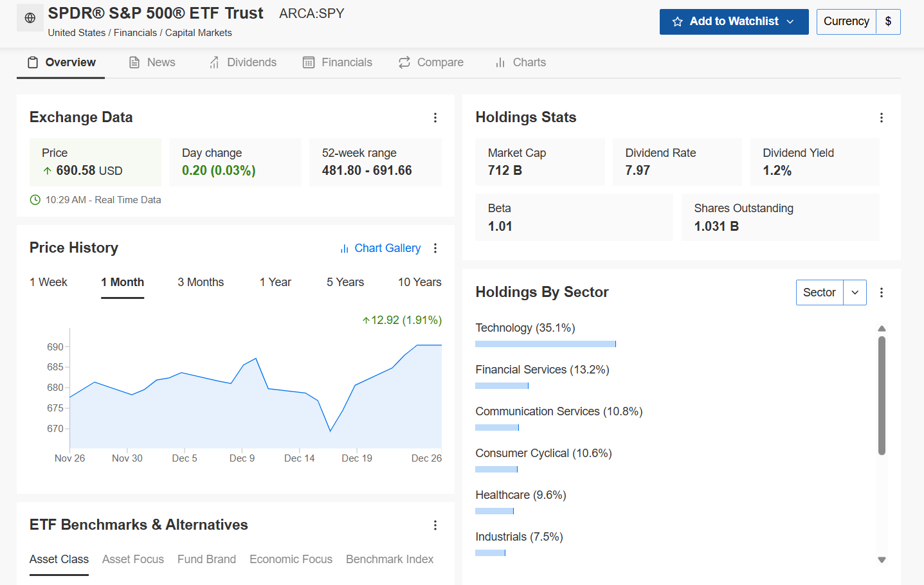Click the price history chart area
This screenshot has width=924, height=585.
tap(255, 388)
